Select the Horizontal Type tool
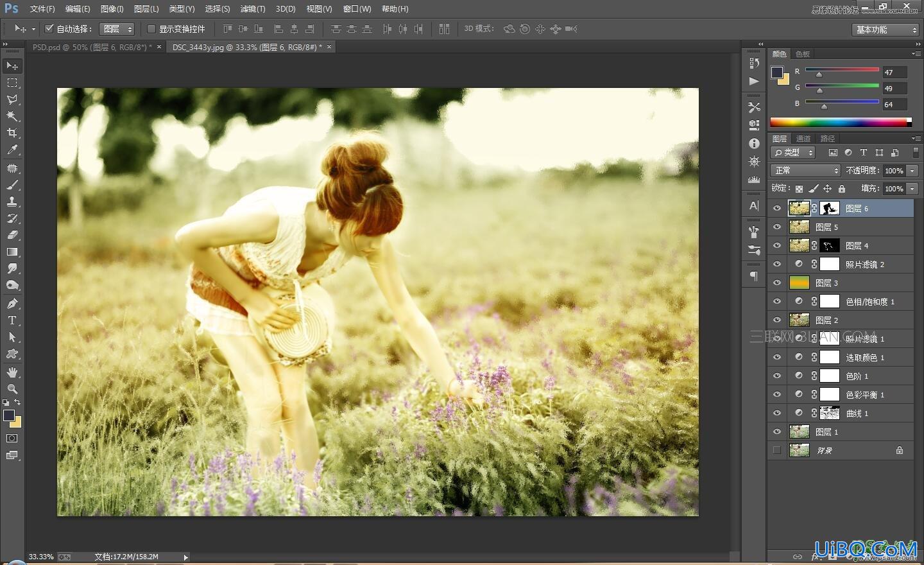The image size is (924, 565). pos(12,320)
